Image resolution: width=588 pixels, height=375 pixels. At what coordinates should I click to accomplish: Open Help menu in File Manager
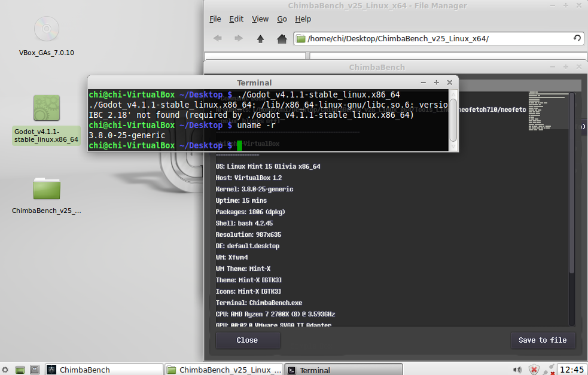click(303, 19)
